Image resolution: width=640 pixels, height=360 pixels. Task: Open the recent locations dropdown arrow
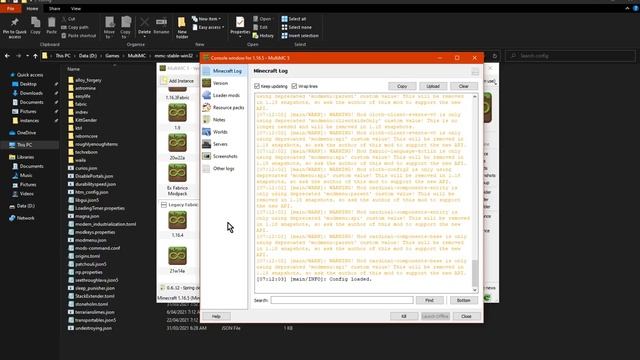click(27, 56)
